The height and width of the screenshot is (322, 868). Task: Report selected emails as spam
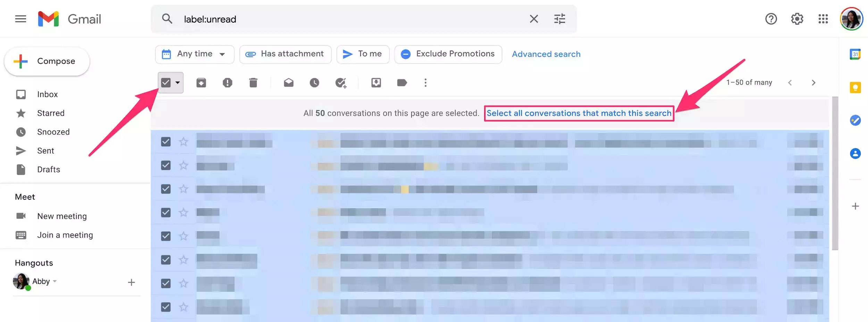click(227, 83)
